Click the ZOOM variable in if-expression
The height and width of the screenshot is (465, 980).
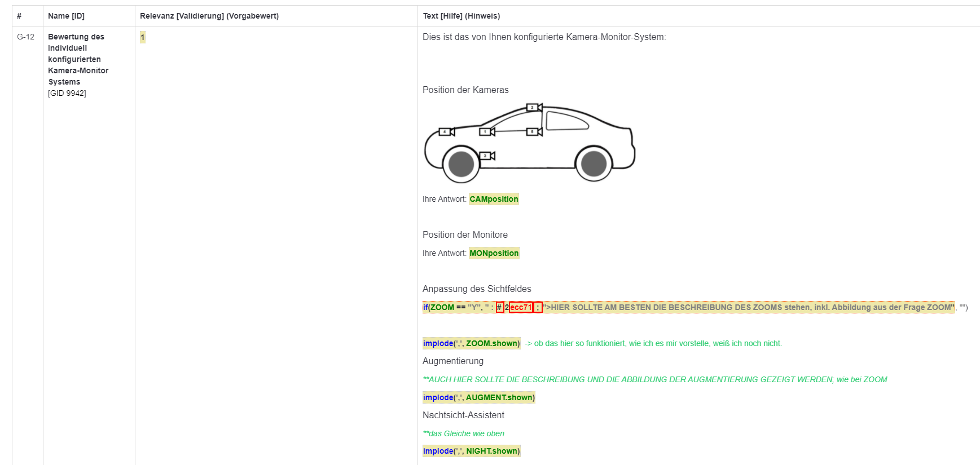(442, 307)
